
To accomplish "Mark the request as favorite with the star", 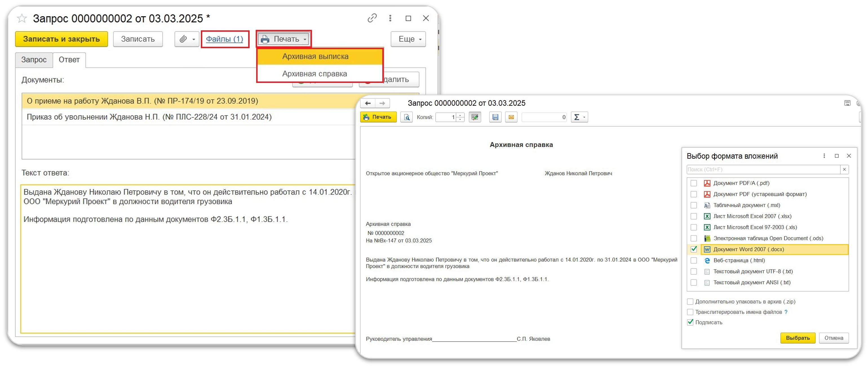I will point(22,18).
